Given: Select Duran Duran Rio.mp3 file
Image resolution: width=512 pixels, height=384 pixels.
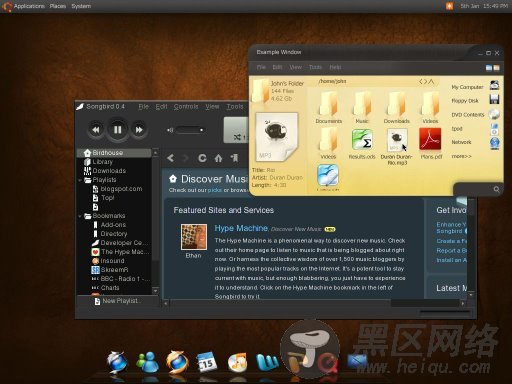Looking at the screenshot, I should click(x=397, y=147).
